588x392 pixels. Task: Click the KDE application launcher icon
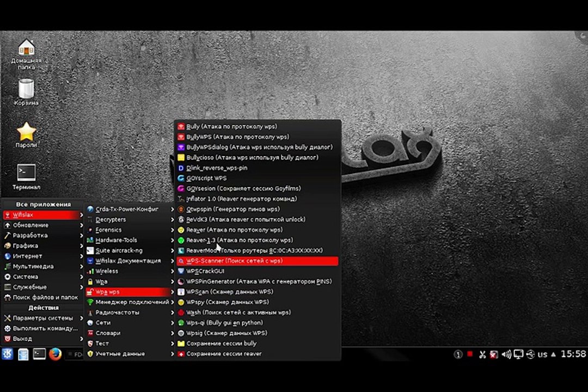pos(8,353)
